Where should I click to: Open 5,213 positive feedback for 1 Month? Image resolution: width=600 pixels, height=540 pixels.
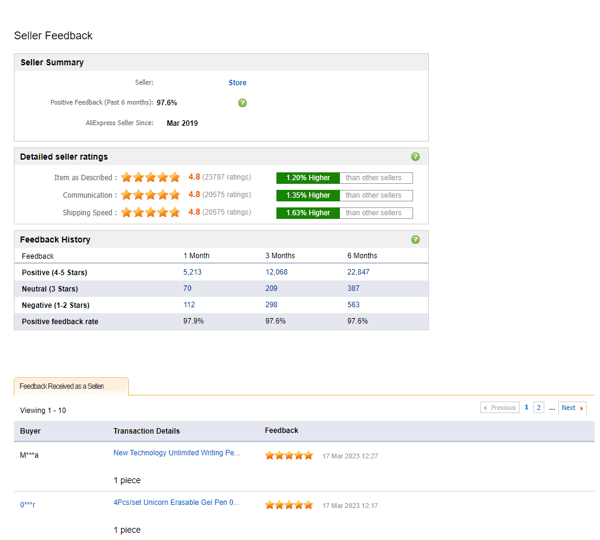(192, 272)
